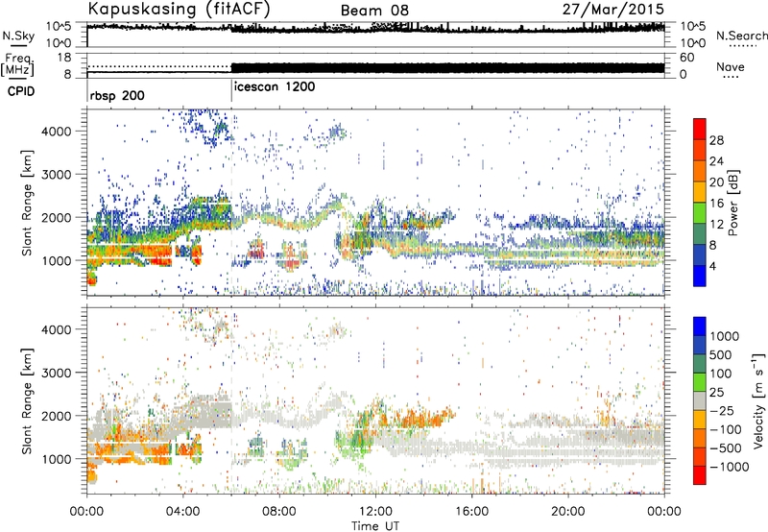Click the 'Slant Range [km]' label of the velocity panel
This screenshot has width=768, height=532.
[27, 400]
